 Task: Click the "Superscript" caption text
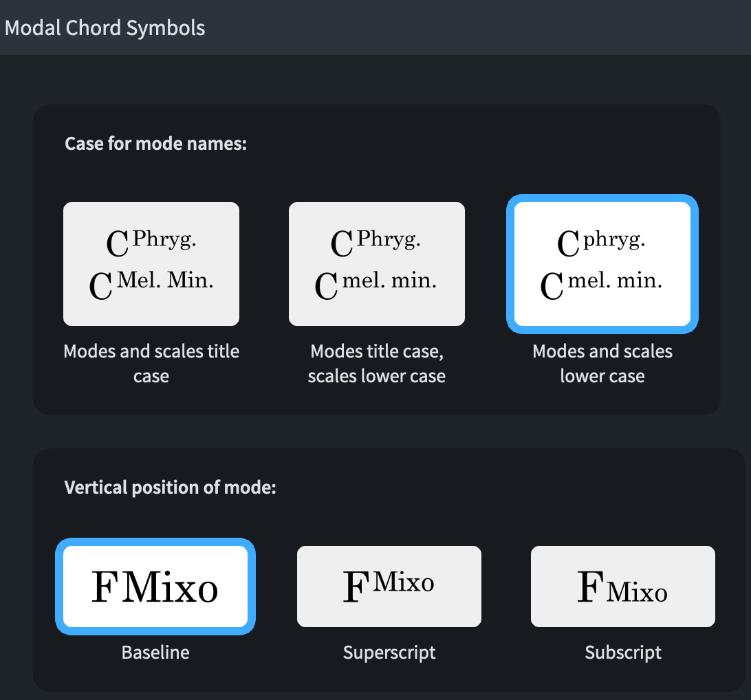coord(389,652)
